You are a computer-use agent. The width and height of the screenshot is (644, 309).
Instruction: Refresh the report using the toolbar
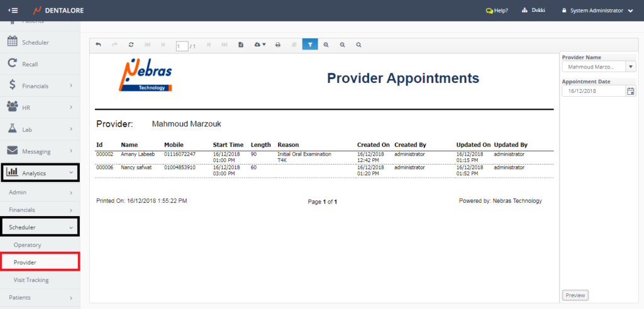coord(131,45)
